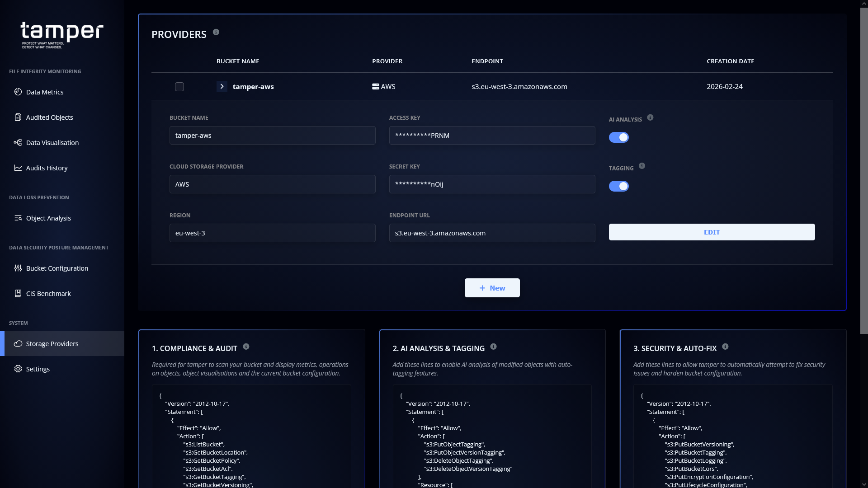Click the EDIT button
Image resolution: width=868 pixels, height=488 pixels.
click(712, 232)
